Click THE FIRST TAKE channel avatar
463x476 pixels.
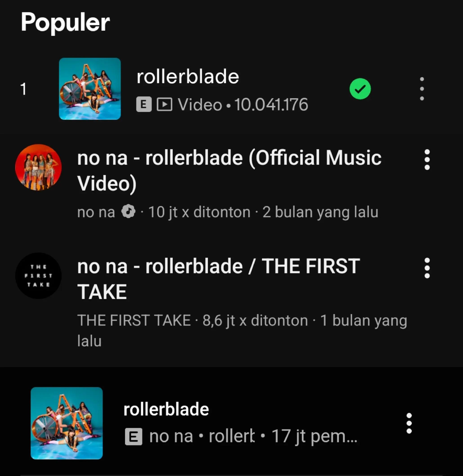point(38,275)
